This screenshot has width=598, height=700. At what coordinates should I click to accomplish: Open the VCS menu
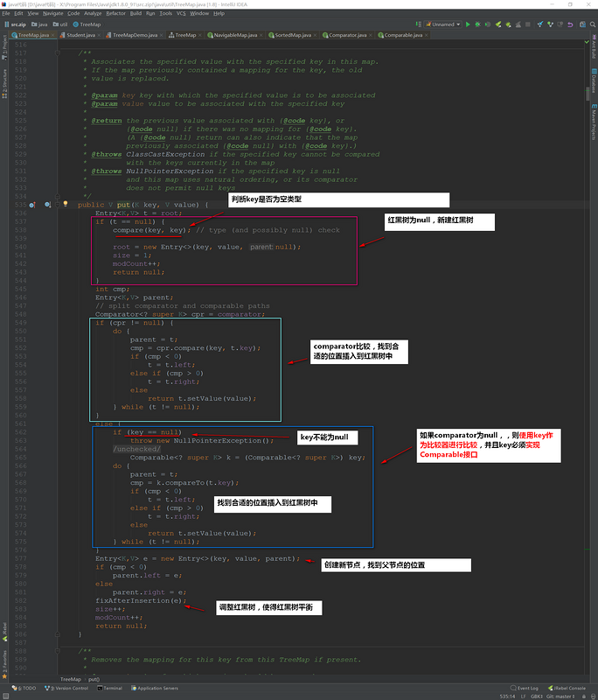[181, 13]
